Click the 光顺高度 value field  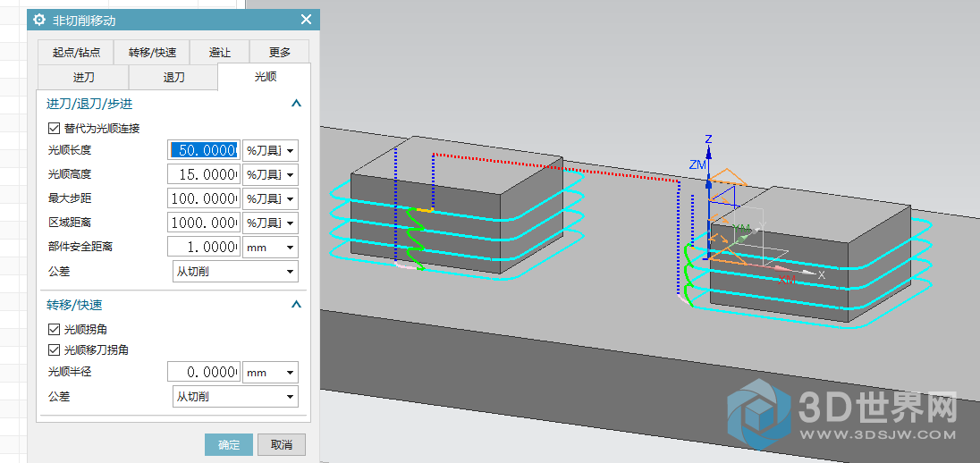coord(205,174)
